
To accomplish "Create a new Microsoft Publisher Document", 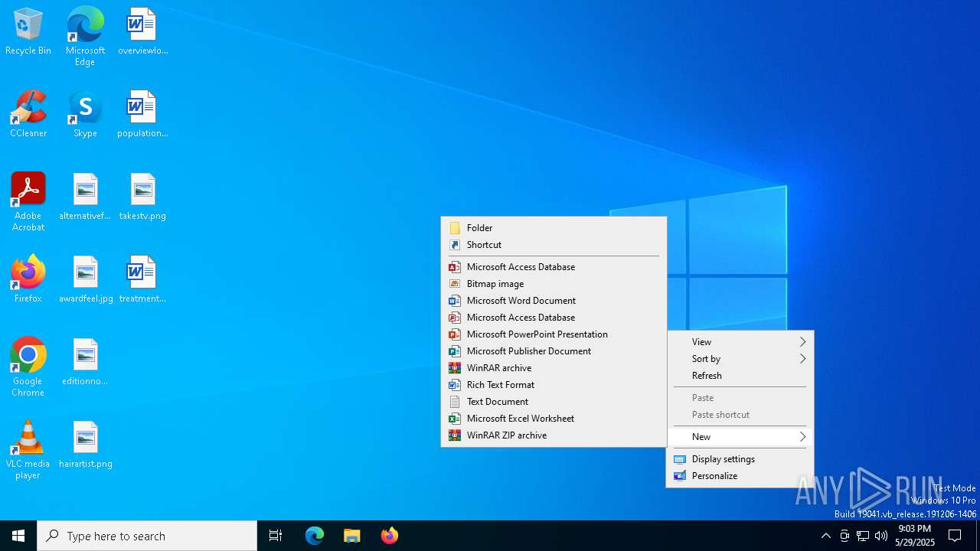I will pos(554,351).
